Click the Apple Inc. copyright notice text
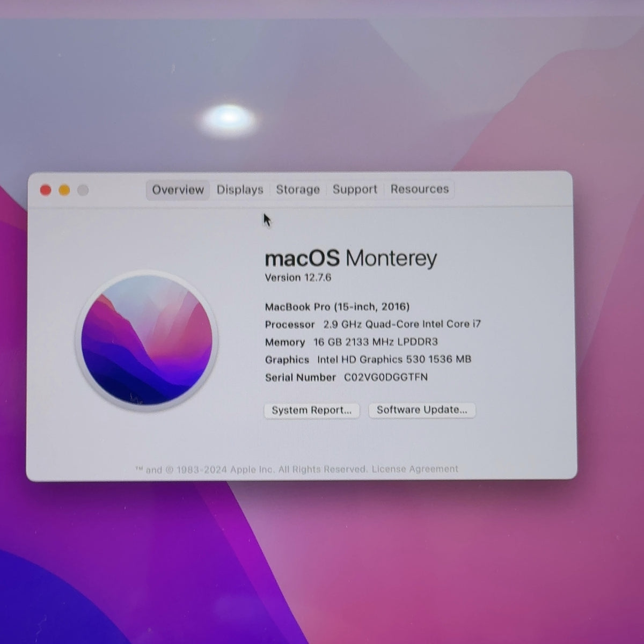 click(251, 470)
